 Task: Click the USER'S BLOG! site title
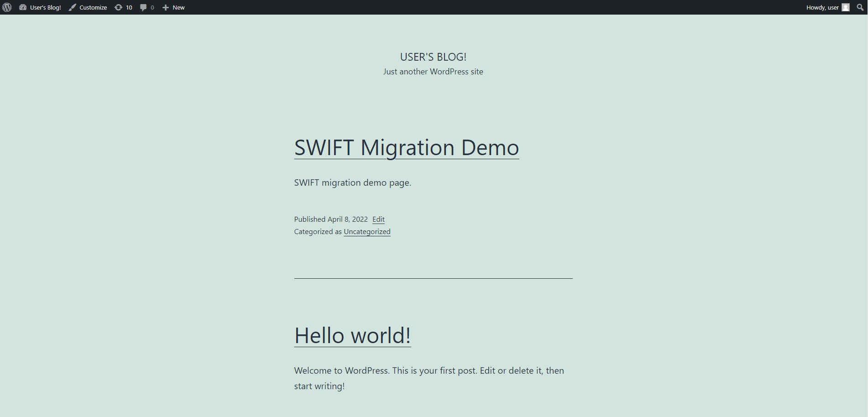click(434, 57)
